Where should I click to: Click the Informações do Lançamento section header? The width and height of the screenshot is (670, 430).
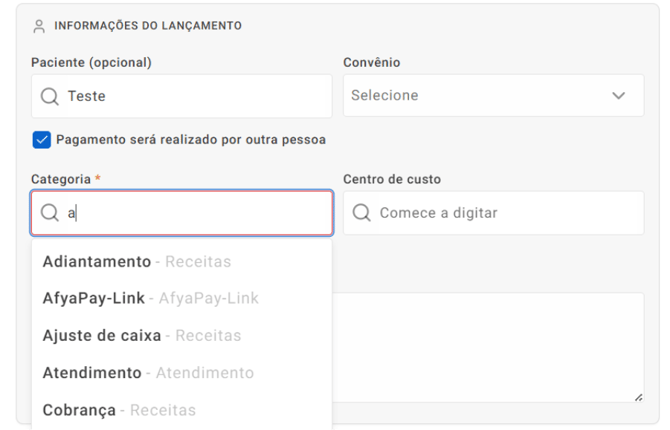tap(148, 26)
